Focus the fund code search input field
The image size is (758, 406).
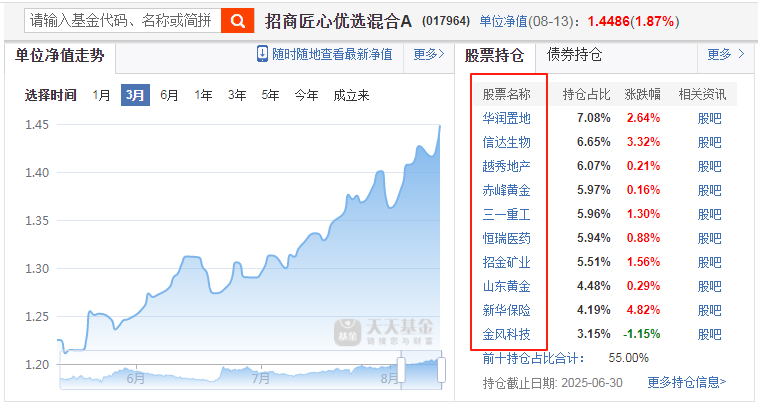tap(123, 21)
